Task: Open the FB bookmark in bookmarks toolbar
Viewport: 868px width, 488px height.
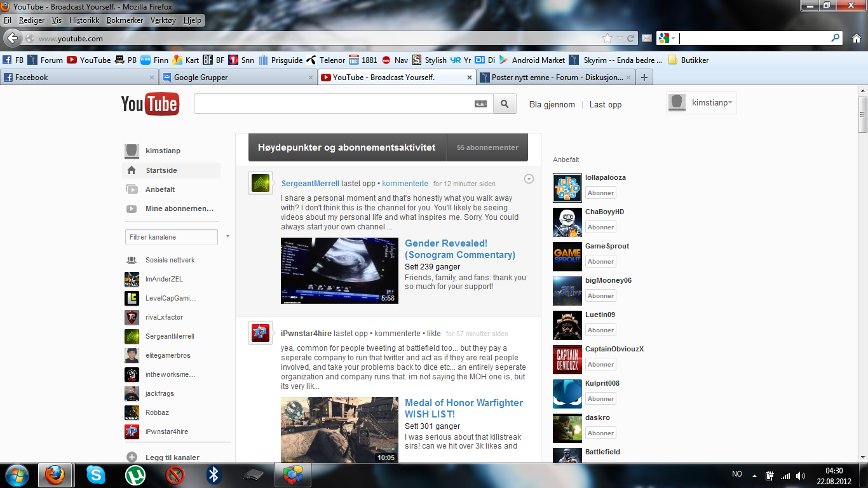Action: 13,60
